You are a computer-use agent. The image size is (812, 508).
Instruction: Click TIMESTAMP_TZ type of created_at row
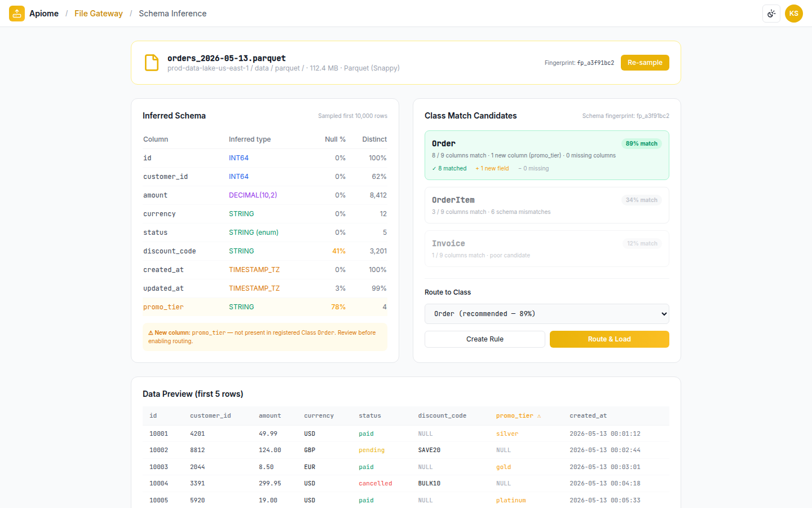(x=254, y=270)
